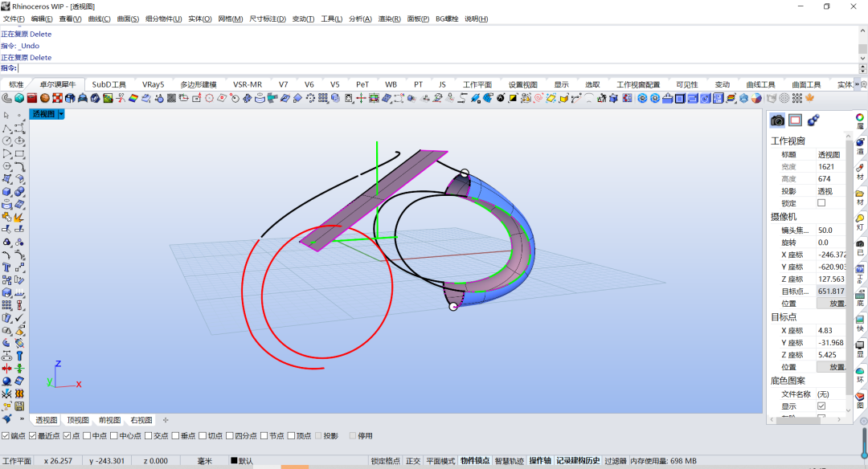Click the black and yellow square icon

pos(513,99)
